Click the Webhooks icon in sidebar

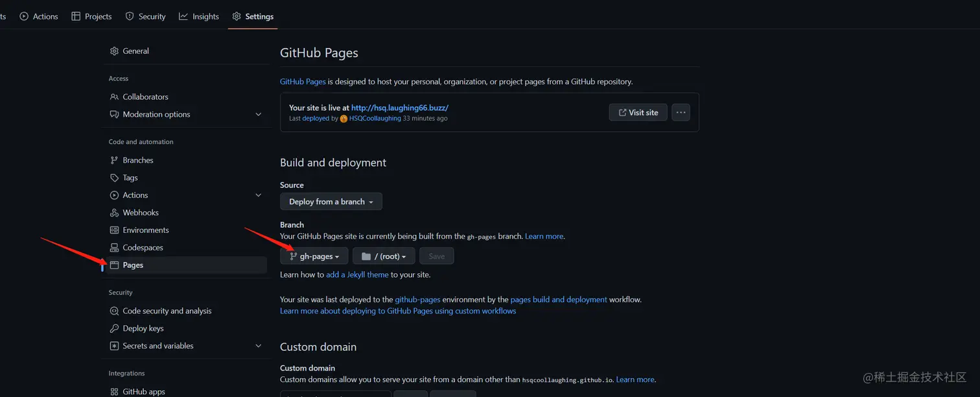[x=114, y=213]
